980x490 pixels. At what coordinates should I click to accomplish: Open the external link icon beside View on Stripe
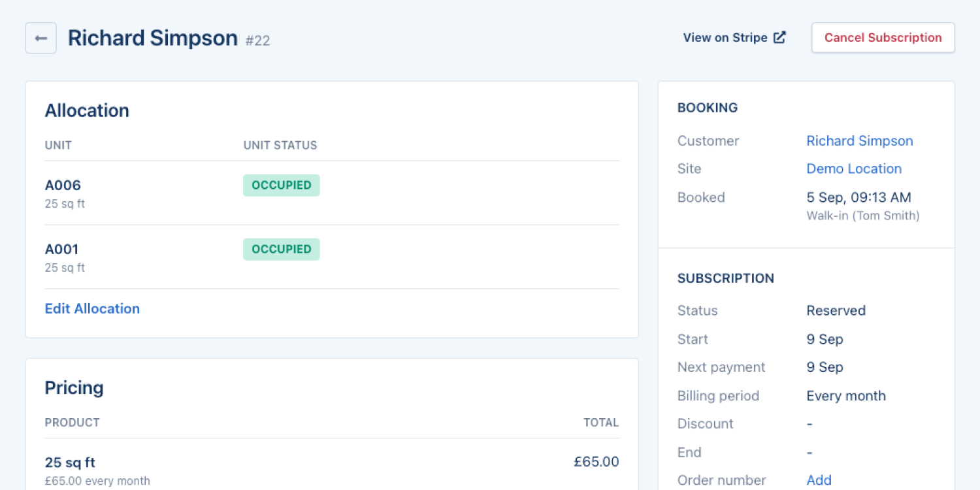[779, 38]
